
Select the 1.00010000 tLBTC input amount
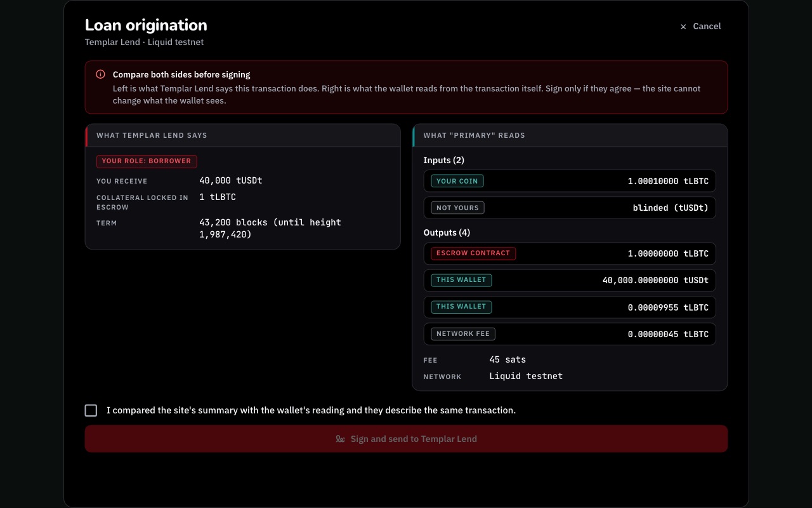coord(668,181)
